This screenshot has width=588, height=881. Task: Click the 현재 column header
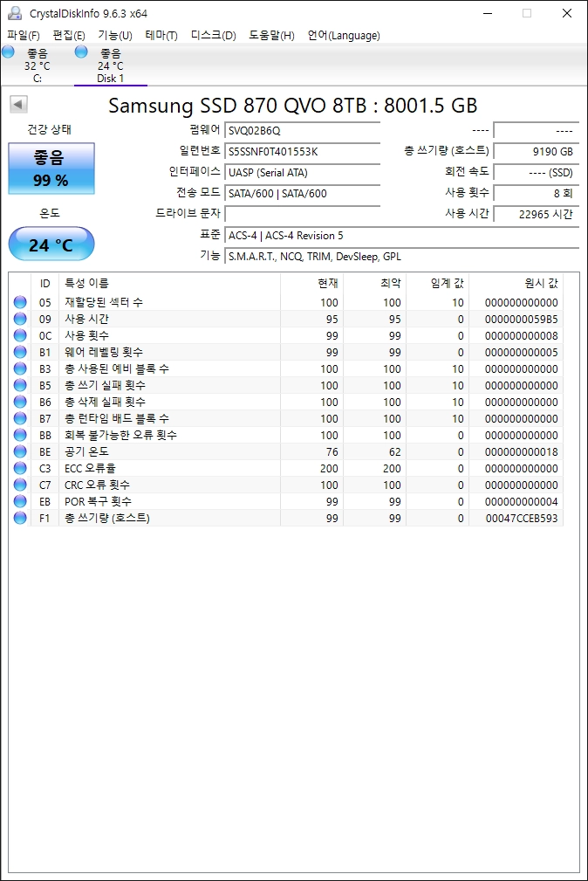tap(311, 283)
